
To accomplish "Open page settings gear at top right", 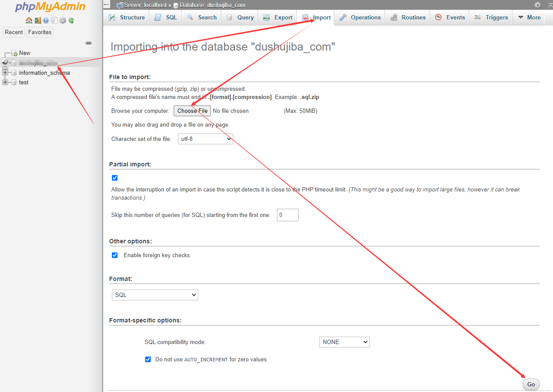I will point(537,5).
